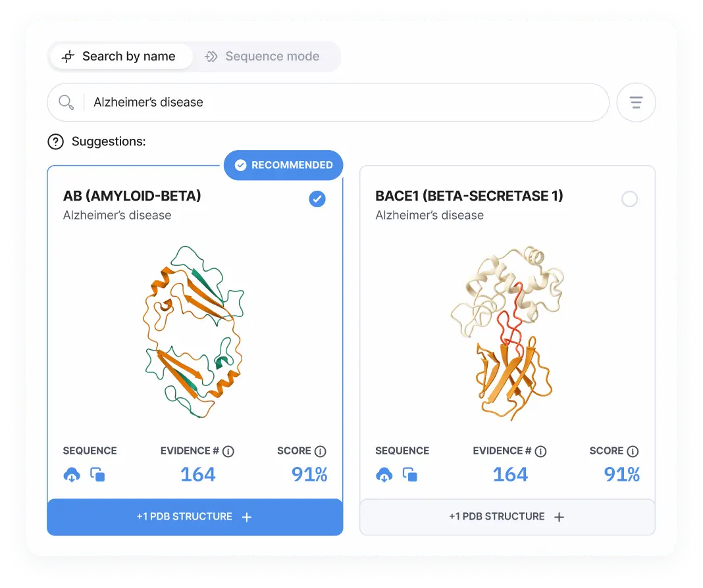Click the AB Evidence count 164 link
Viewport: 703px width, 588px height.
point(197,474)
